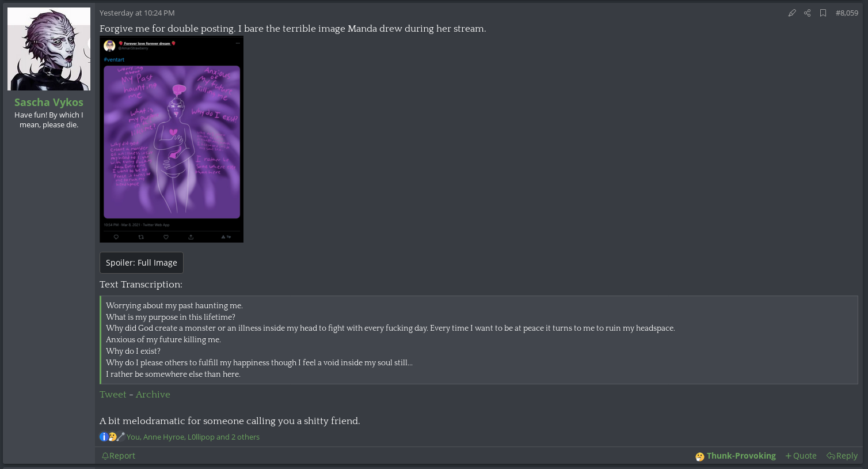The height and width of the screenshot is (469, 868).
Task: Show who reacted: You, Anne Hyroe, L0llipop
Action: coord(193,437)
